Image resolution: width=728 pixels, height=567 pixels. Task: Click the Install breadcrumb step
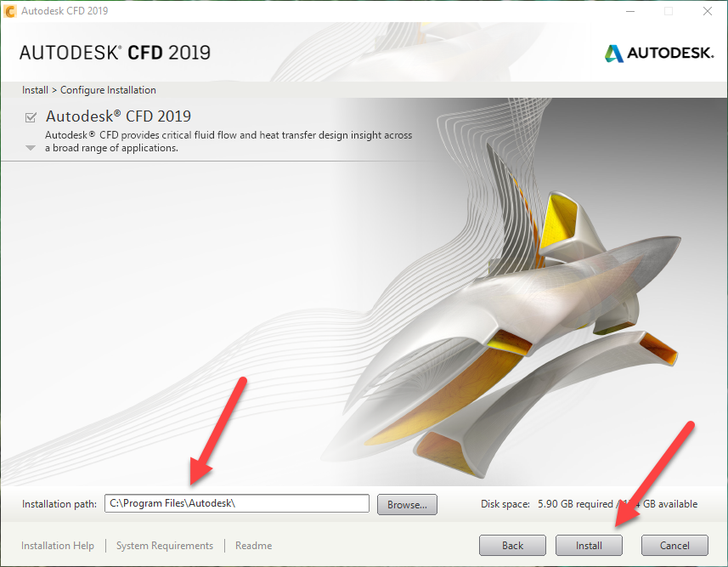35,90
